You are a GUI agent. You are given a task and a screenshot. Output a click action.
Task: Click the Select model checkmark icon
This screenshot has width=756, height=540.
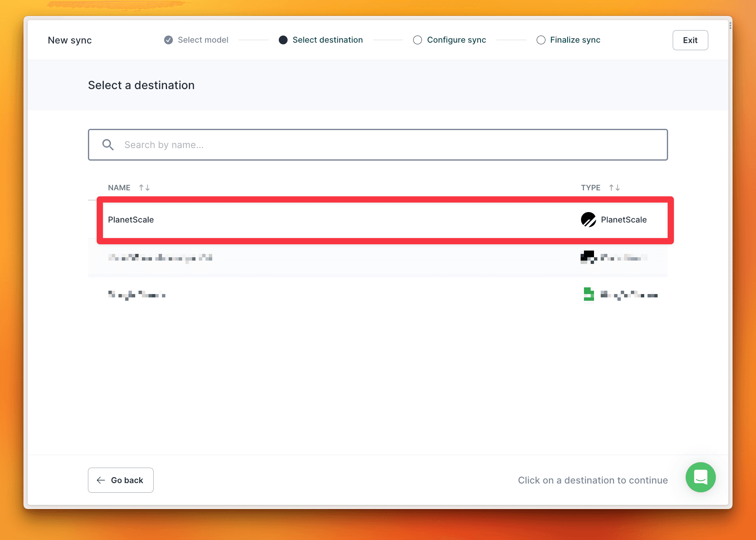(x=168, y=40)
